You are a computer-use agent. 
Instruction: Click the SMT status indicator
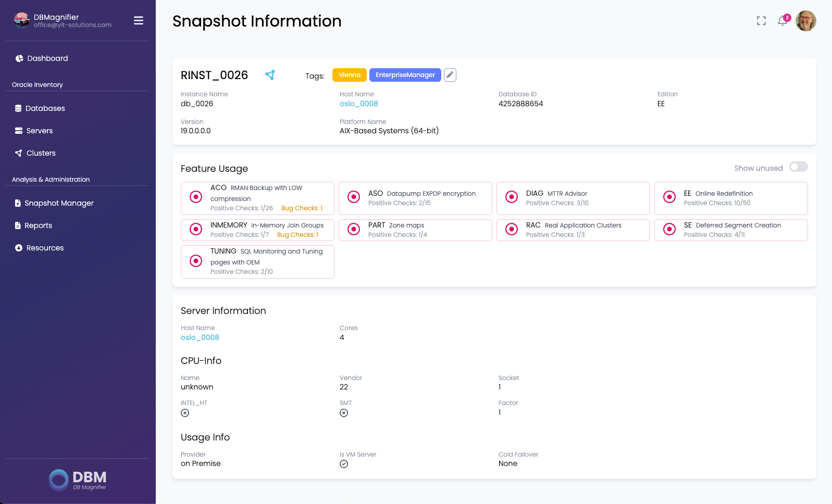pos(344,413)
